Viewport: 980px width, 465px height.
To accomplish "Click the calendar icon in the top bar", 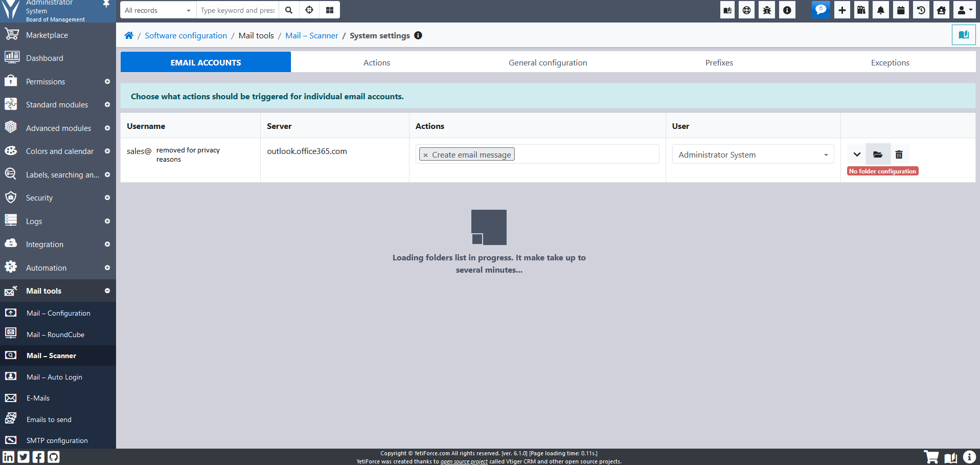I will pyautogui.click(x=900, y=10).
